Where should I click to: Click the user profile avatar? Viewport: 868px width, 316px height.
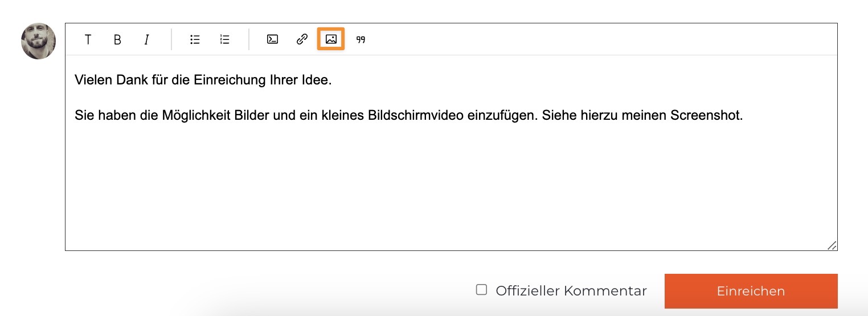(39, 41)
